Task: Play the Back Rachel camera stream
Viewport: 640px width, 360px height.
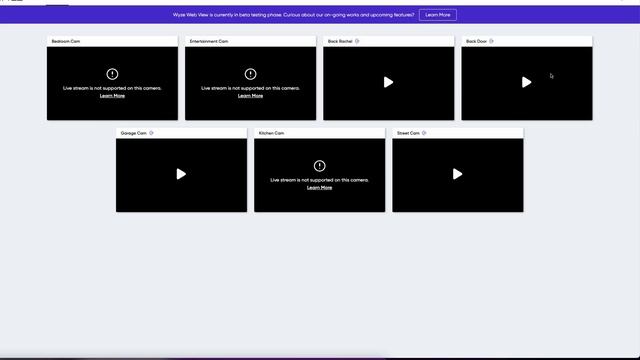Action: (388, 82)
